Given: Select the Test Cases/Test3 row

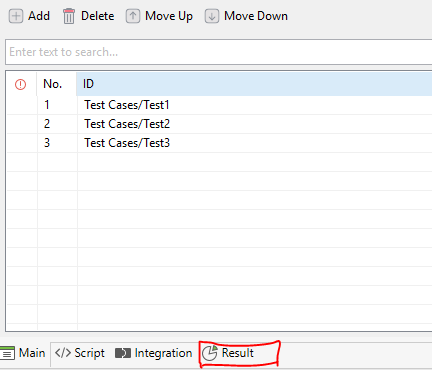Looking at the screenshot, I should coord(220,143).
